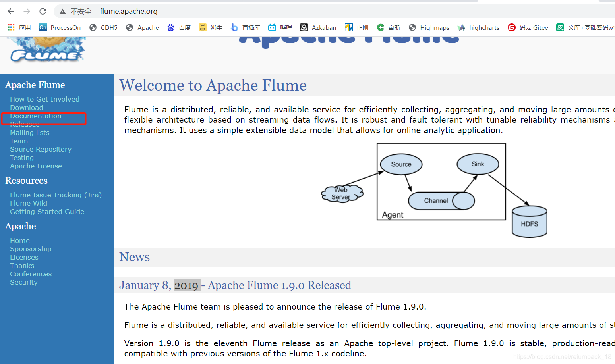Click the browser back arrow
The height and width of the screenshot is (364, 615).
(11, 12)
